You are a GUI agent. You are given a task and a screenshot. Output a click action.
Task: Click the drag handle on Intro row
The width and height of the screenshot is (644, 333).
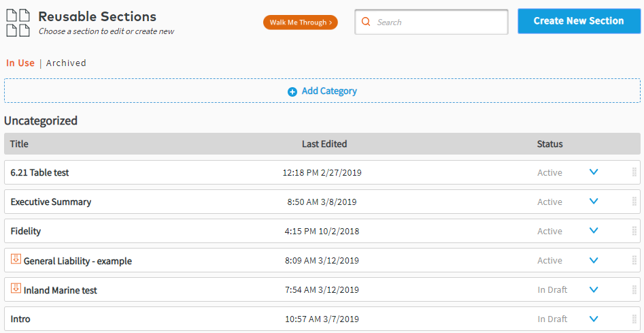[x=634, y=319]
